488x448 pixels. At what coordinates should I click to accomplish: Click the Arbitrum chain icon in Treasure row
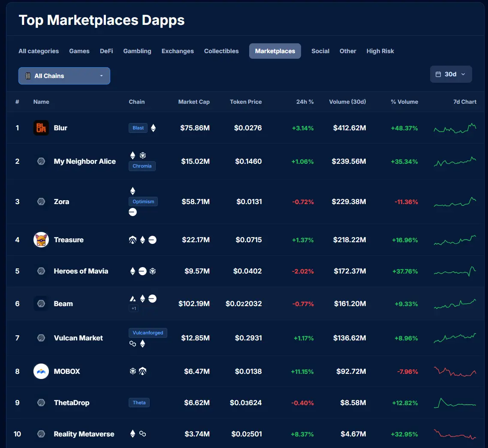click(133, 240)
